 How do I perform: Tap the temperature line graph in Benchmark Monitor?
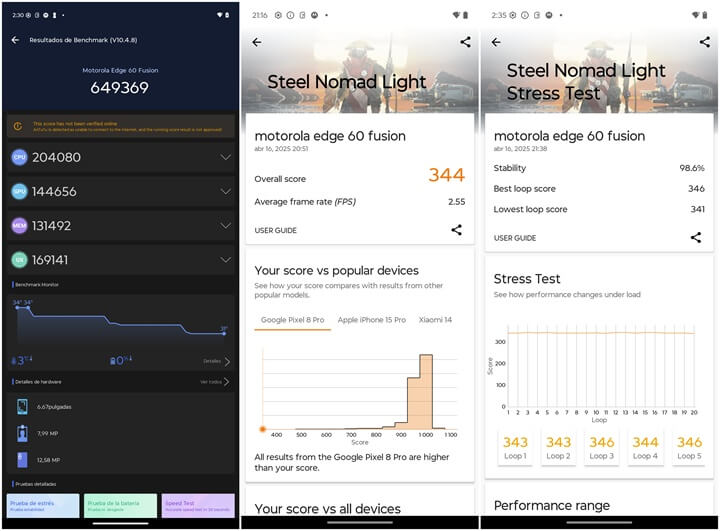pos(120,321)
